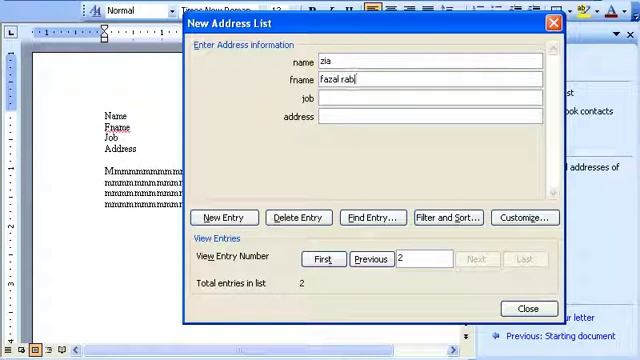
Task: Click the View Entry Number box
Action: [424, 259]
